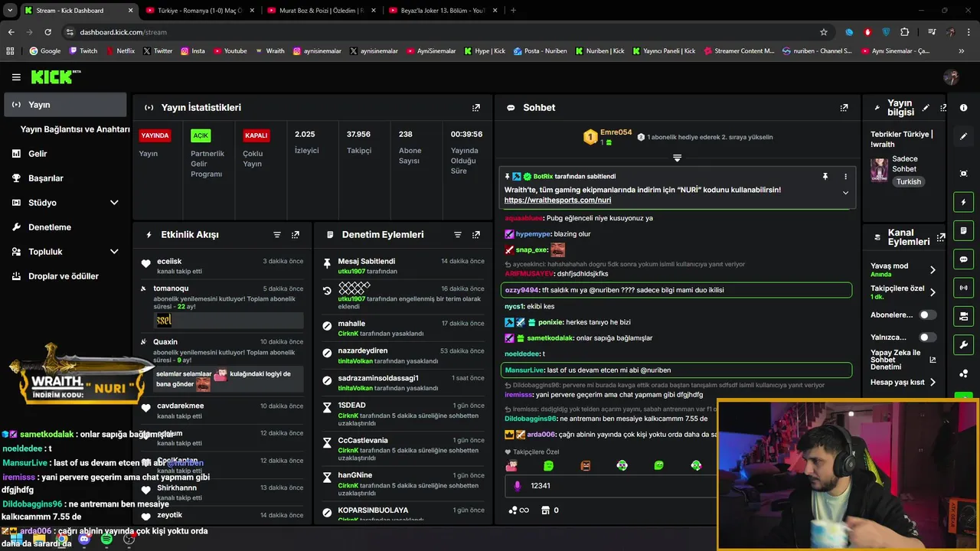The height and width of the screenshot is (551, 980).
Task: Click username ozzy9494 in chat
Action: [521, 290]
